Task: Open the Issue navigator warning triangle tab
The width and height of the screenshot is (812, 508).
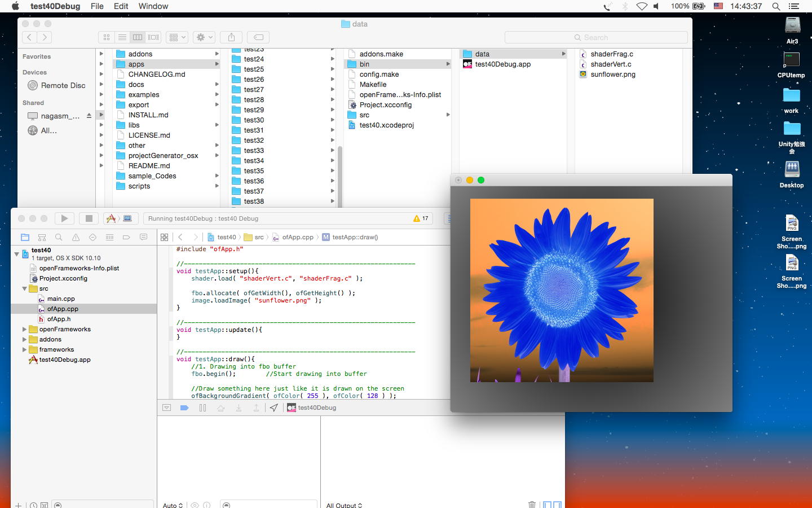Action: pos(76,237)
